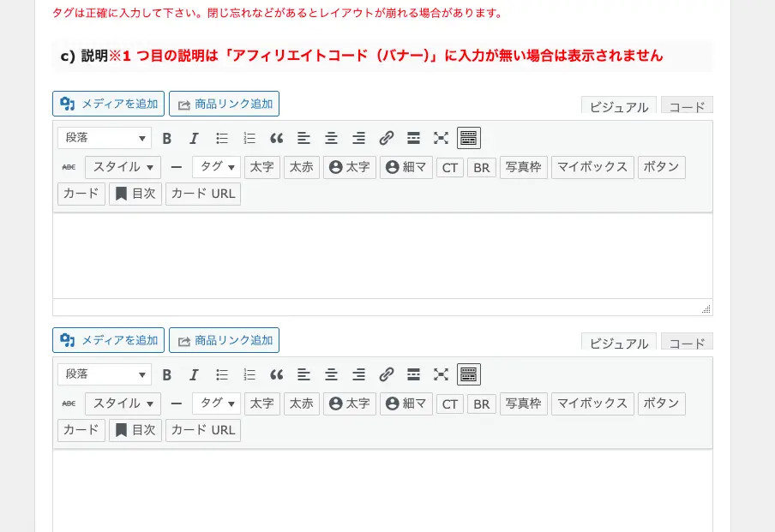Toggle toolbar rows in first editor
Image resolution: width=775 pixels, height=532 pixels.
[x=469, y=138]
